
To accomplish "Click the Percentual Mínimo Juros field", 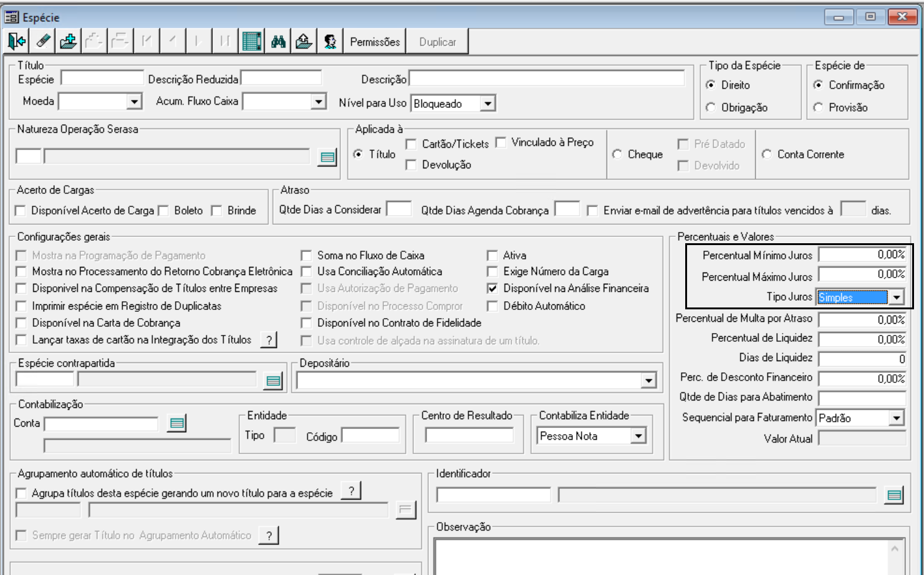I will point(862,254).
